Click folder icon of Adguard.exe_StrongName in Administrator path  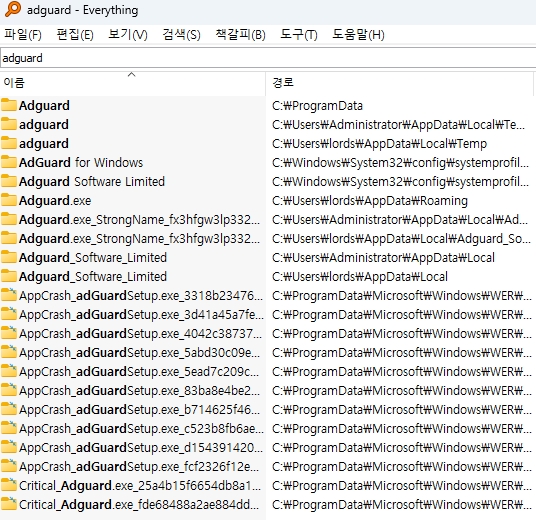(9, 219)
